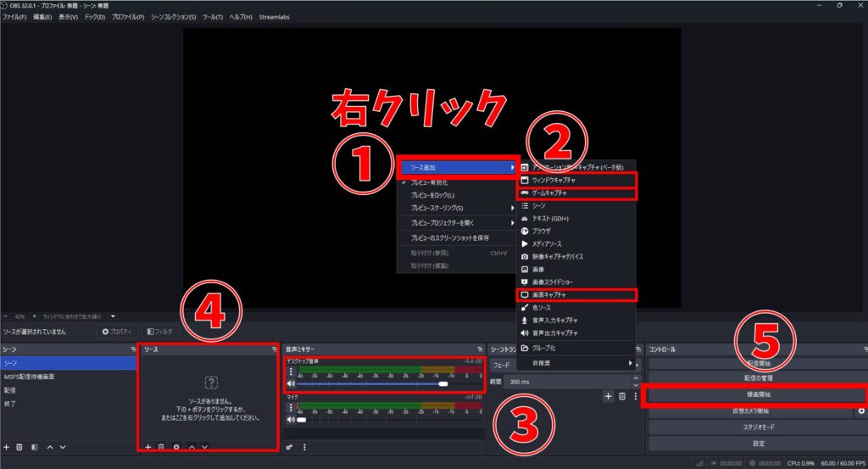
Task: Select the 画像 source entry
Action: (x=576, y=269)
